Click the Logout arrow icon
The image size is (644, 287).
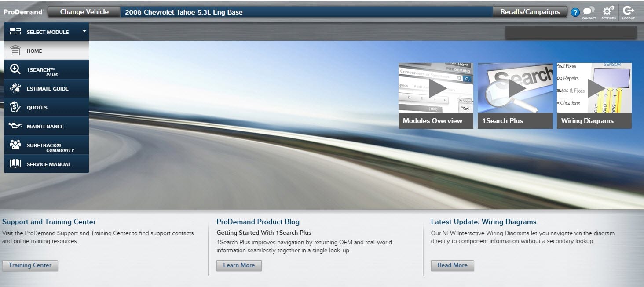628,11
